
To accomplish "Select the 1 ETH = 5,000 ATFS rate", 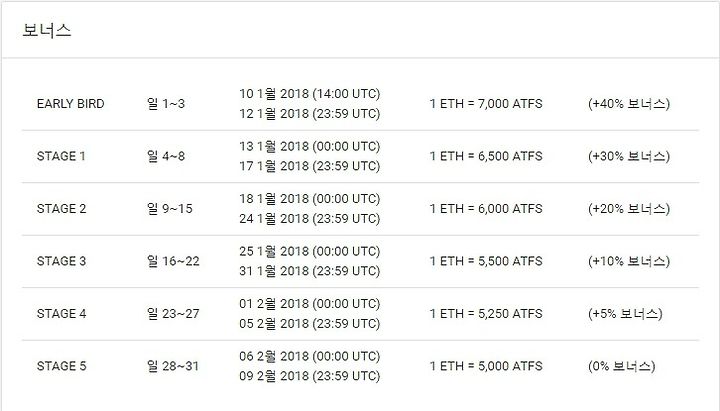I will coord(486,366).
